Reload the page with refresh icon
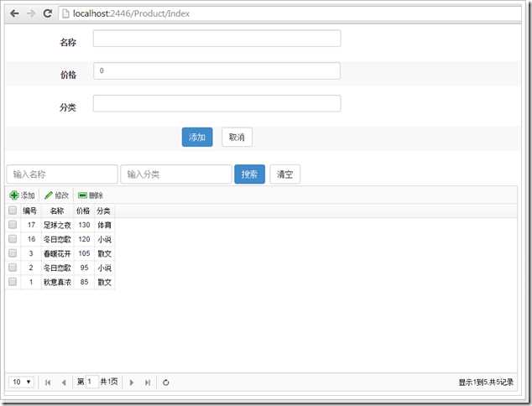 click(x=48, y=13)
